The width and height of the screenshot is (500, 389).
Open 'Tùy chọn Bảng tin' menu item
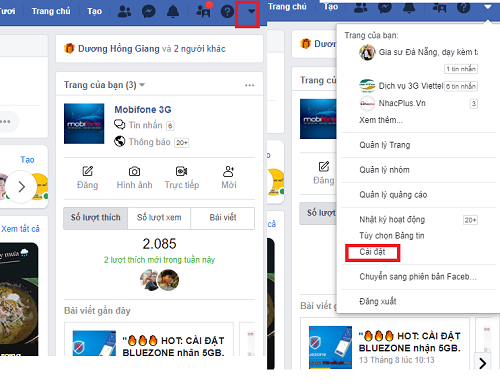pyautogui.click(x=392, y=236)
